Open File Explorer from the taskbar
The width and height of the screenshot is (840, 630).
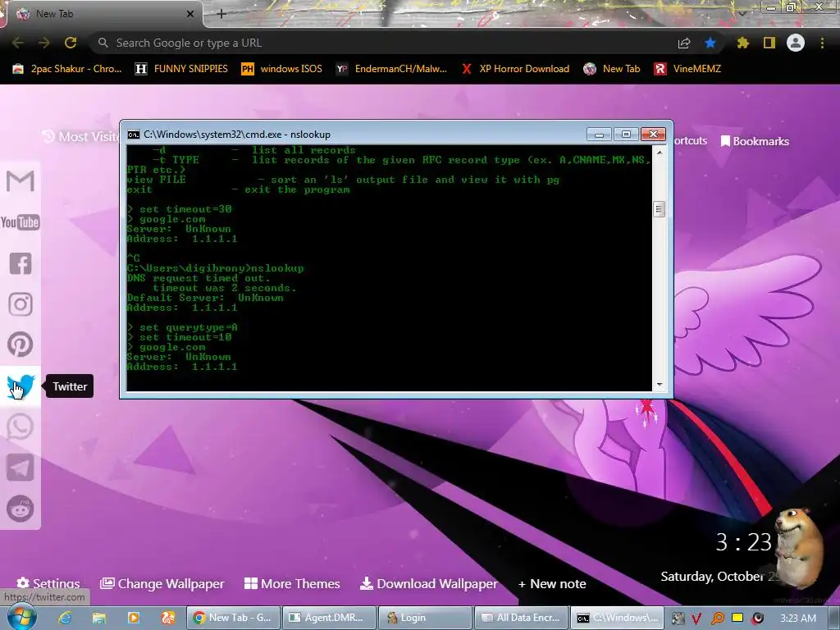tap(99, 618)
